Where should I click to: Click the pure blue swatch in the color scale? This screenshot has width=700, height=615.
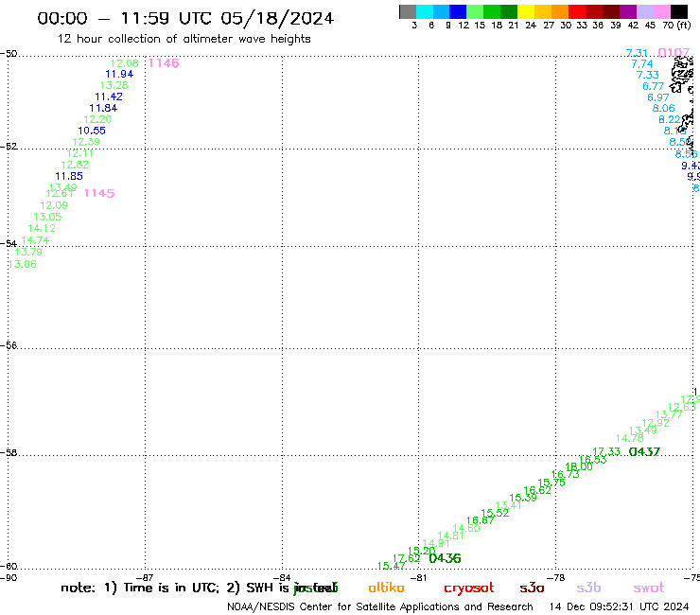point(458,11)
